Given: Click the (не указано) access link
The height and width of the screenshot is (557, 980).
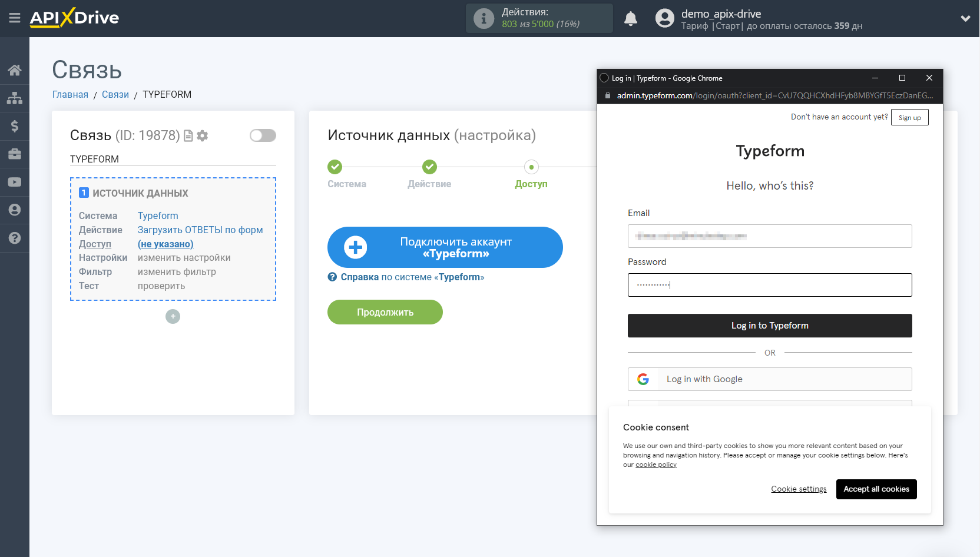Looking at the screenshot, I should coord(165,244).
